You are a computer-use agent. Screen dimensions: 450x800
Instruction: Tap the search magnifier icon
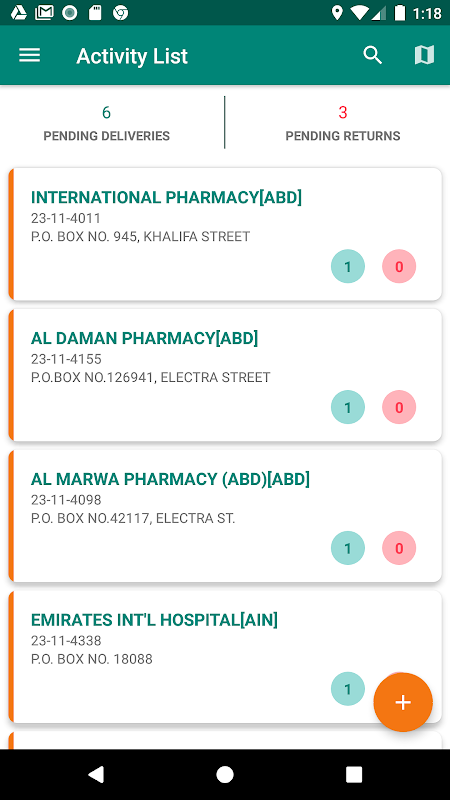373,55
